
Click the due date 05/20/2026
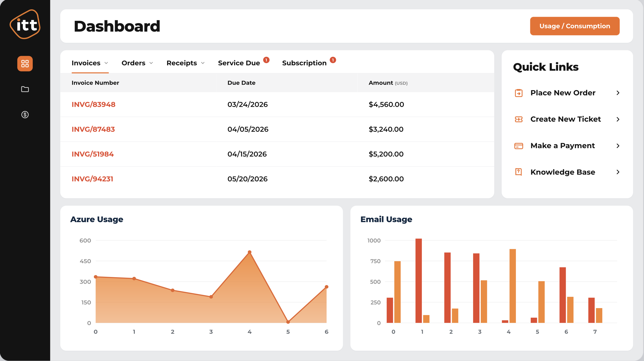click(248, 179)
